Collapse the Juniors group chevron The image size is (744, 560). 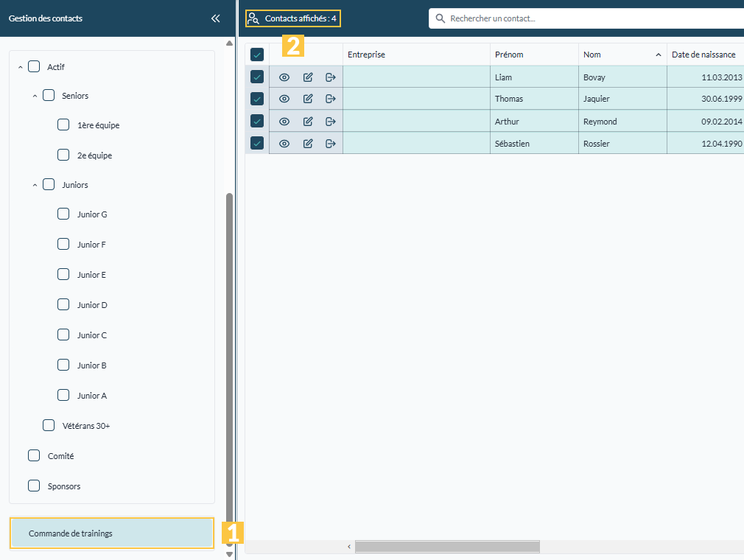click(35, 185)
